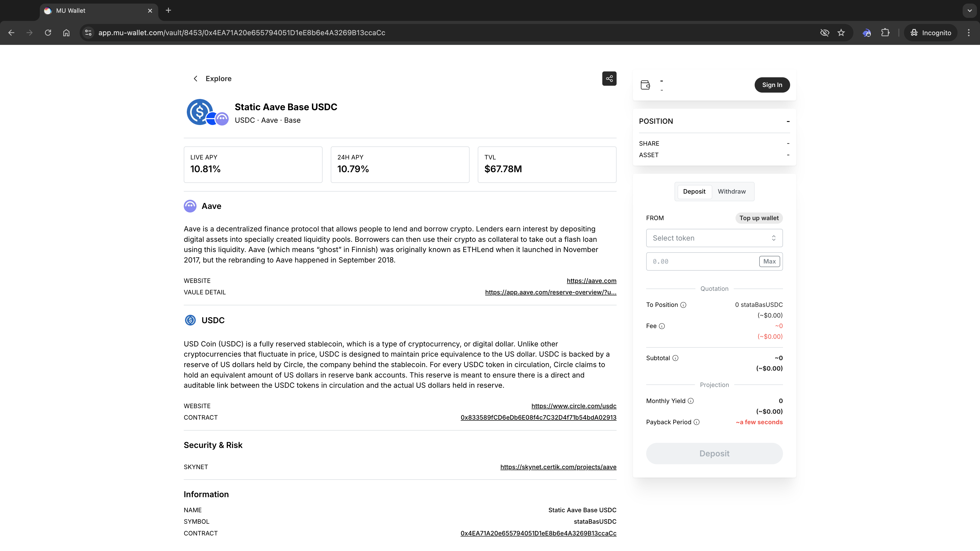Go back via the Explore link
The height and width of the screenshot is (551, 980).
(x=218, y=79)
